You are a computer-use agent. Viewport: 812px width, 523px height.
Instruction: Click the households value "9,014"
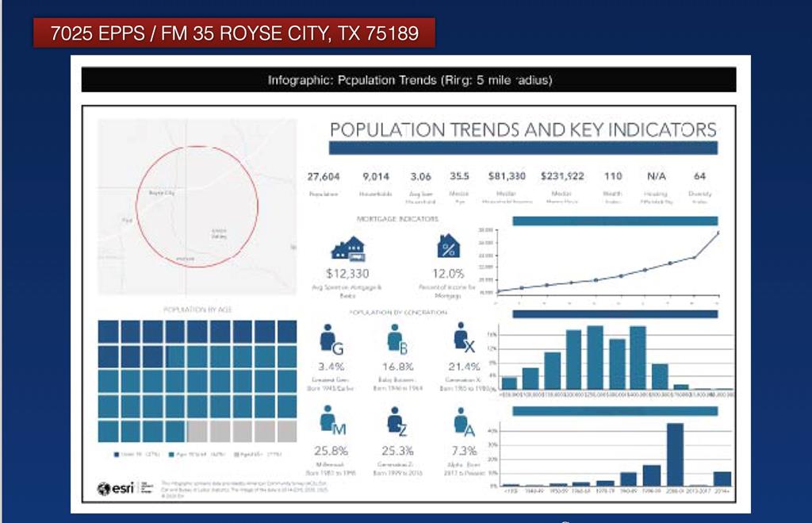(375, 177)
